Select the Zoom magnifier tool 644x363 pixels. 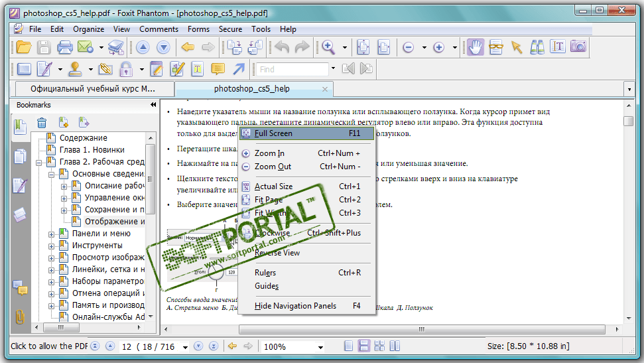tap(328, 47)
